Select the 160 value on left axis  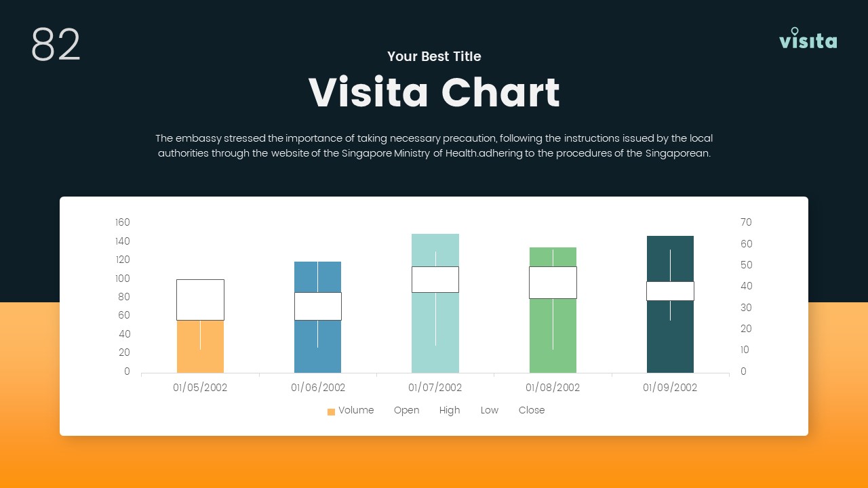click(122, 222)
